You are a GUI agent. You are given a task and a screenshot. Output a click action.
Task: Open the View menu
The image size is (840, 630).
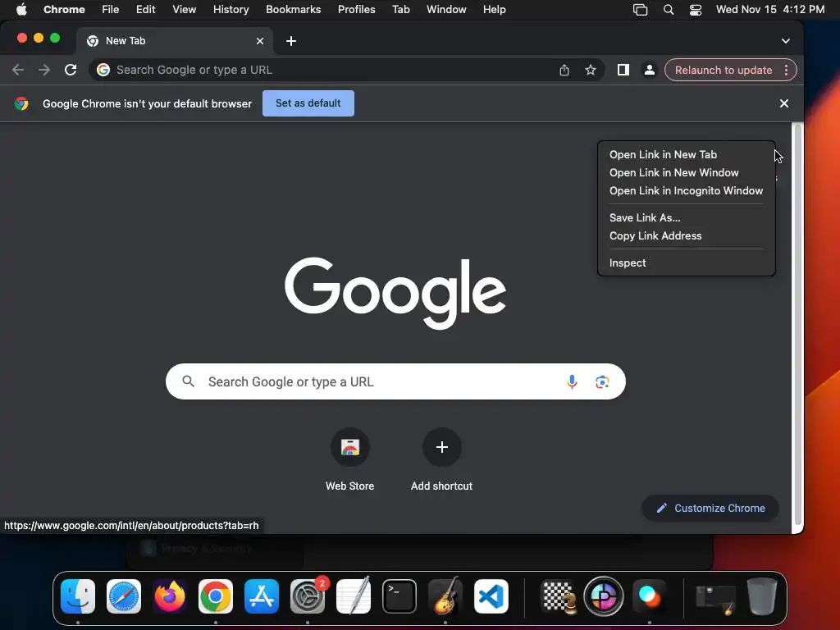point(185,9)
